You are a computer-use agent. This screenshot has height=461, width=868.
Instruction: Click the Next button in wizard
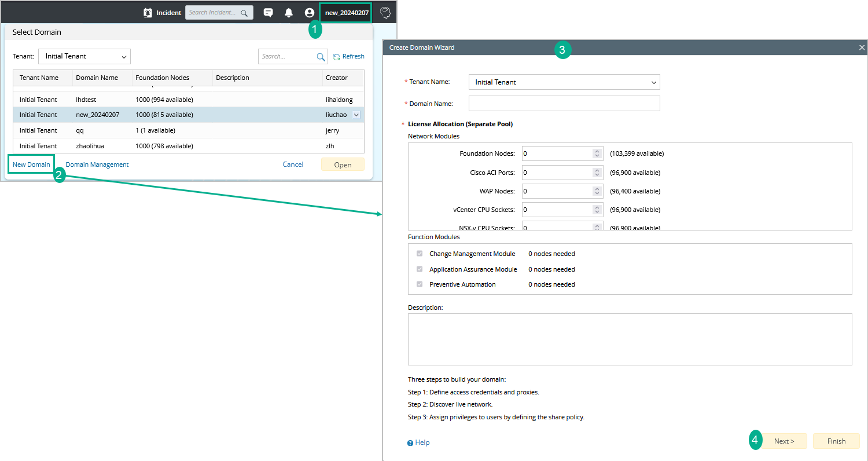pos(784,441)
